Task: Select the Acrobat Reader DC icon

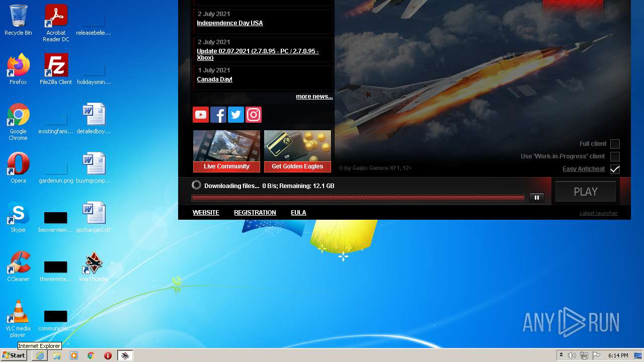Action: (x=56, y=23)
